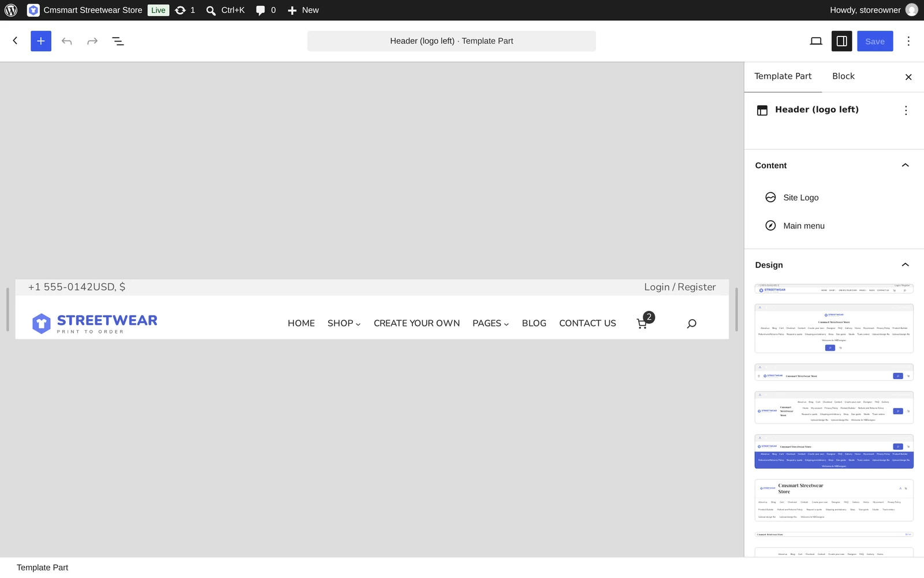Open the Cmsmart Streetwear Store site link
Image resolution: width=924 pixels, height=578 pixels.
(x=85, y=10)
